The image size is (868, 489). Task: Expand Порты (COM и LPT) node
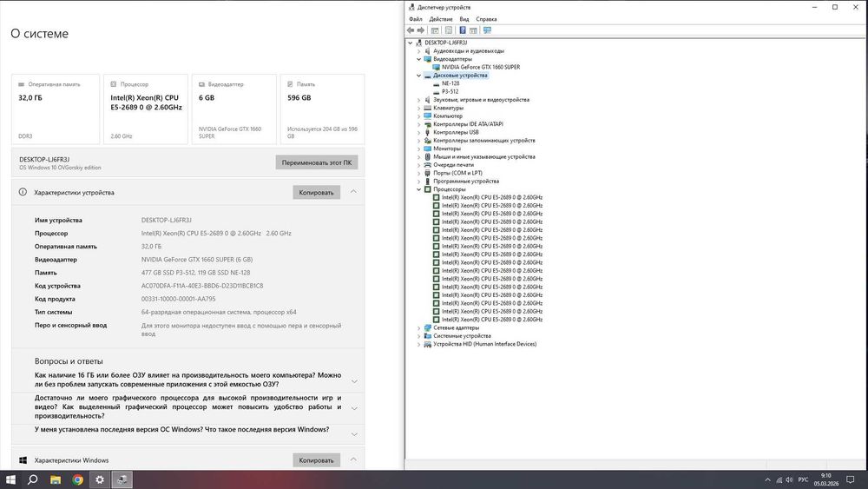click(x=418, y=173)
